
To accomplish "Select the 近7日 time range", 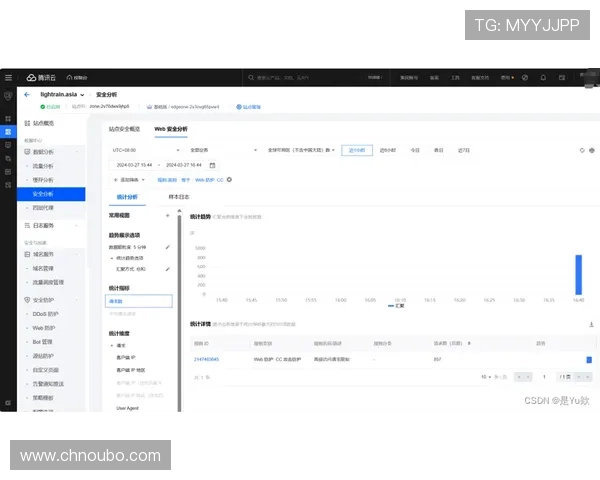I will pos(464,150).
